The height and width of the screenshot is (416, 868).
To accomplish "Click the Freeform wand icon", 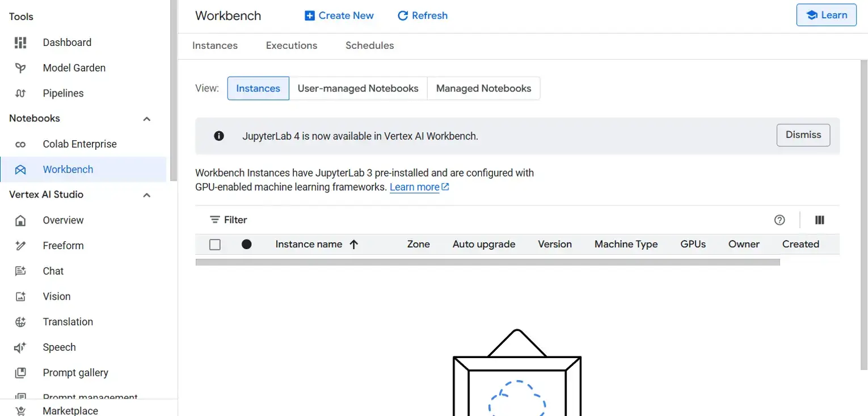I will (x=20, y=246).
